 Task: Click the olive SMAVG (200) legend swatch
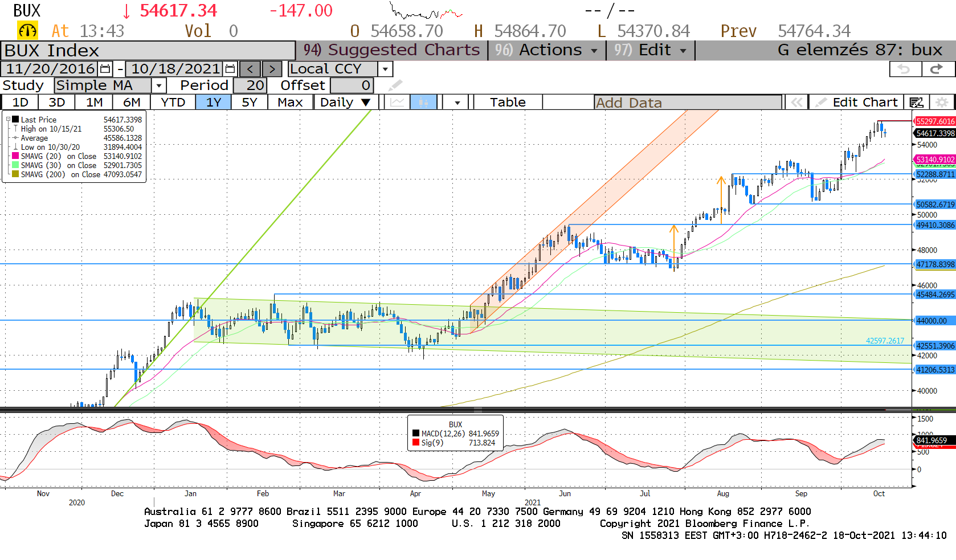pyautogui.click(x=15, y=174)
